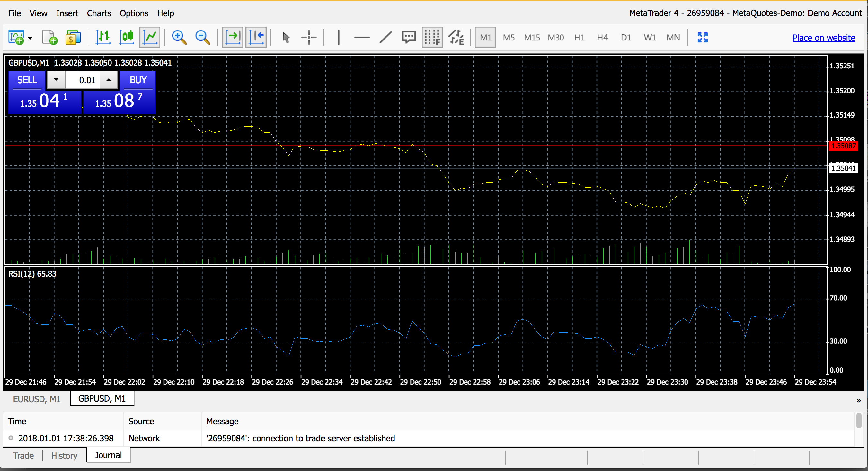Screen dimensions: 868x471
Task: Switch to bar chart display
Action: pyautogui.click(x=103, y=37)
